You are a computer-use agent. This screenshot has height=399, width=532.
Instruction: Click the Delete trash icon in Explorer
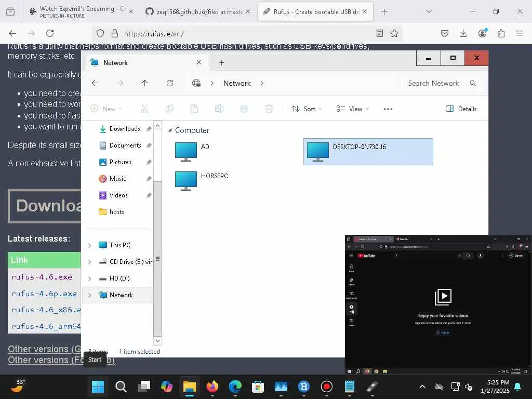click(x=269, y=109)
